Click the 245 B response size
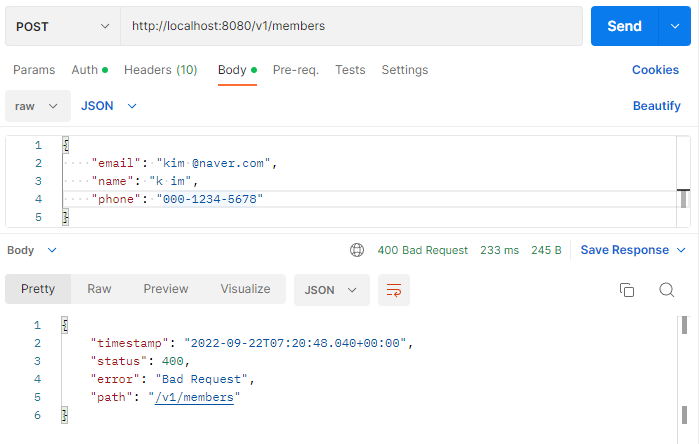This screenshot has height=444, width=700. pos(546,250)
